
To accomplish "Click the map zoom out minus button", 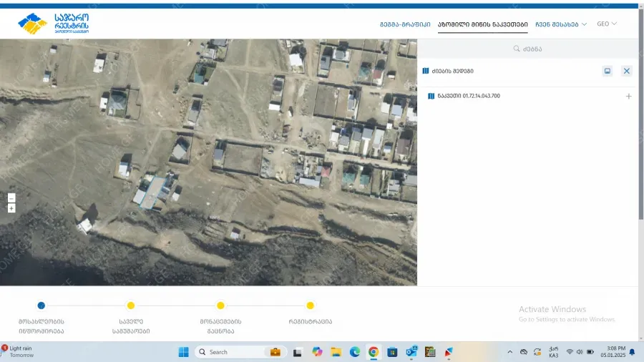I will pos(11,198).
